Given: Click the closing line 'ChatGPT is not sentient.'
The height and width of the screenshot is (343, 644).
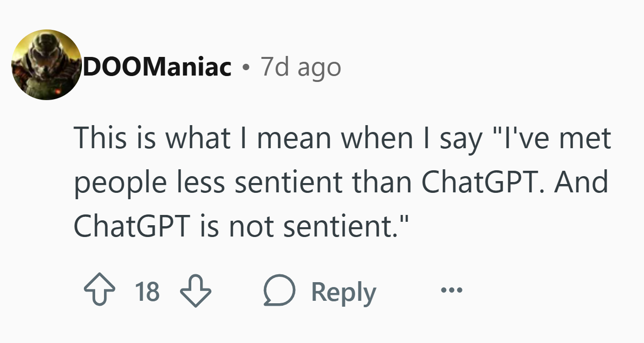Looking at the screenshot, I should click(x=240, y=225).
